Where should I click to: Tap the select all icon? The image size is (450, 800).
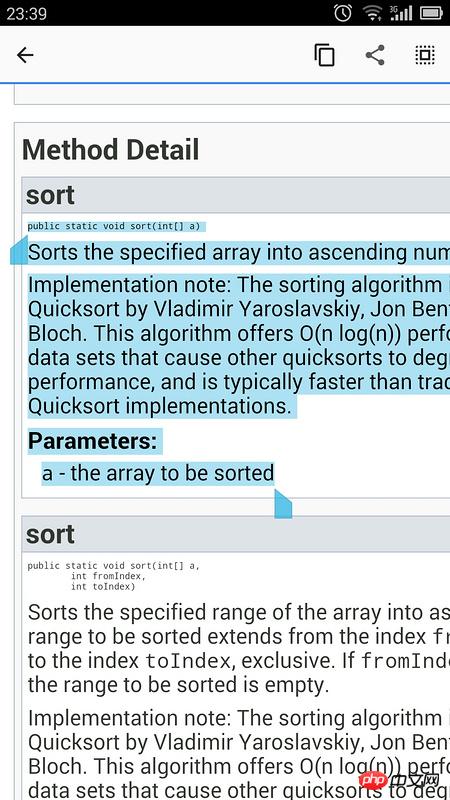(424, 55)
